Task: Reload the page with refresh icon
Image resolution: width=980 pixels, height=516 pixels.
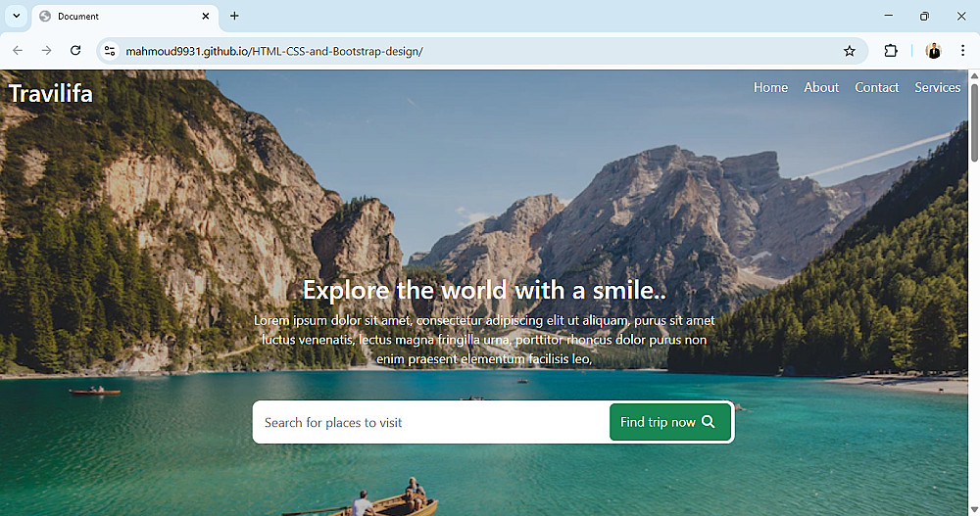Action: point(75,51)
